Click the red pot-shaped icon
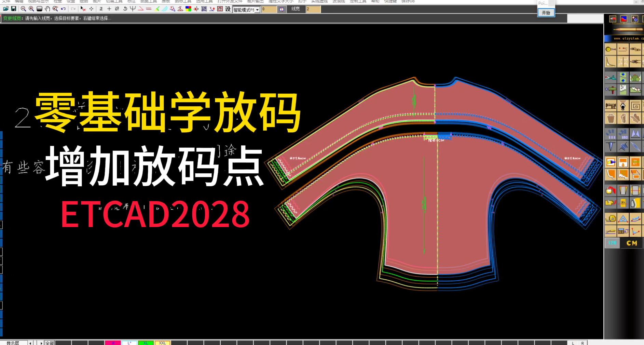 tap(611, 190)
